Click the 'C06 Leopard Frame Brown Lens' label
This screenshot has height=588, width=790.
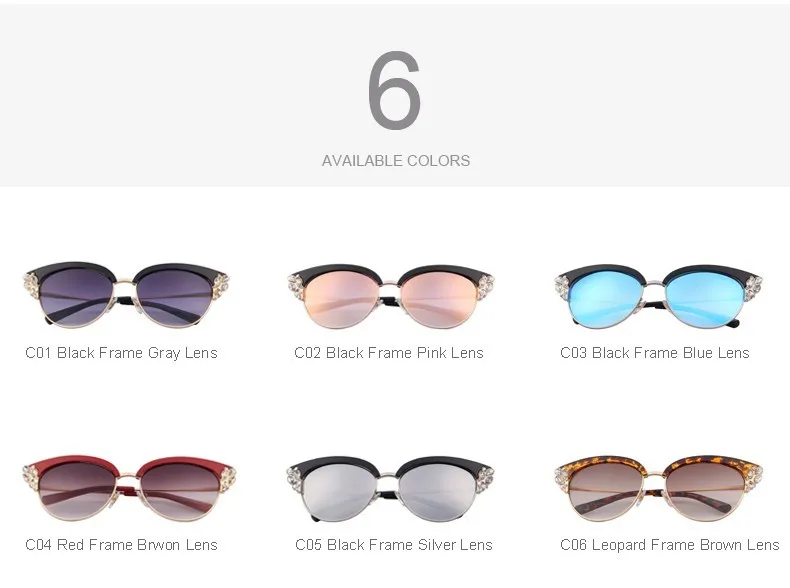click(670, 545)
